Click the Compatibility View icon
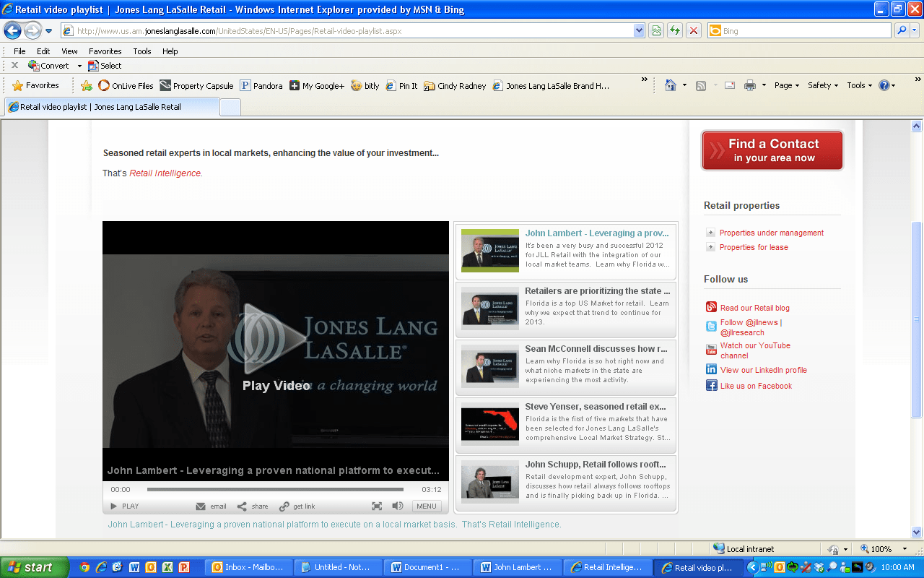The width and height of the screenshot is (924, 578). tap(656, 31)
